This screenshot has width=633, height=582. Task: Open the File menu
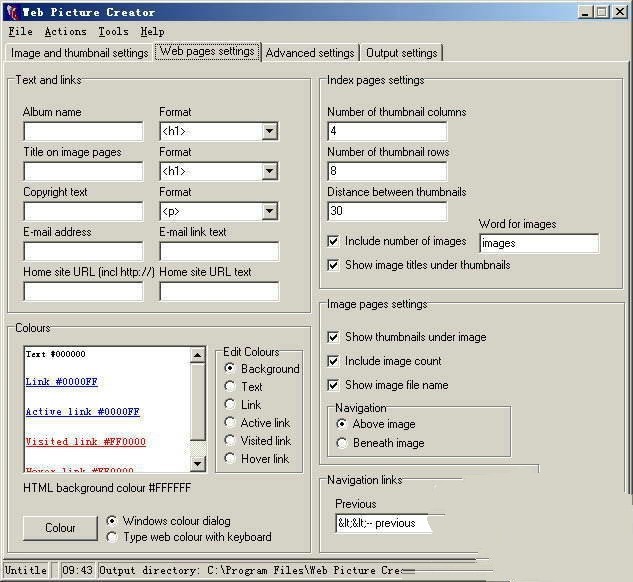(x=20, y=31)
